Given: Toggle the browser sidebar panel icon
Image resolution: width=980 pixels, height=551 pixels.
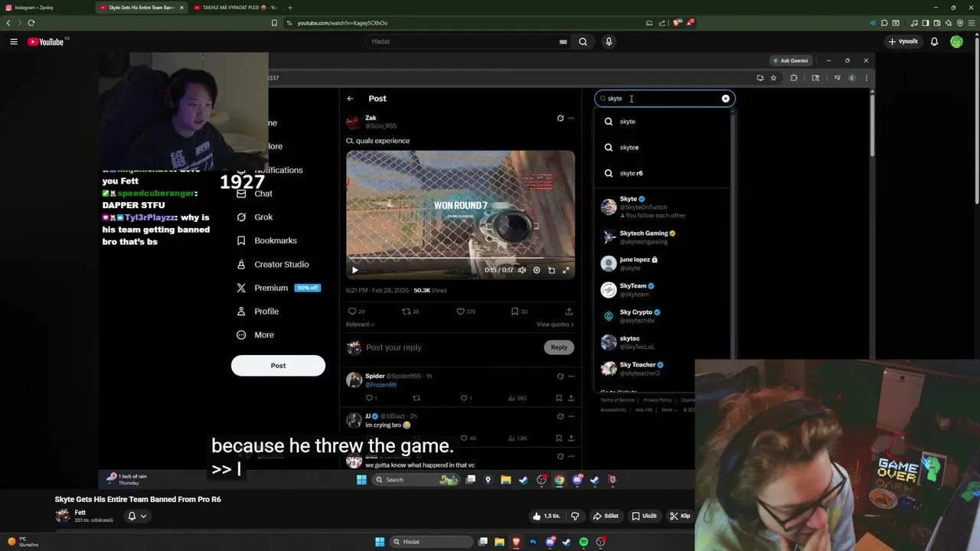Looking at the screenshot, I should pos(925,23).
